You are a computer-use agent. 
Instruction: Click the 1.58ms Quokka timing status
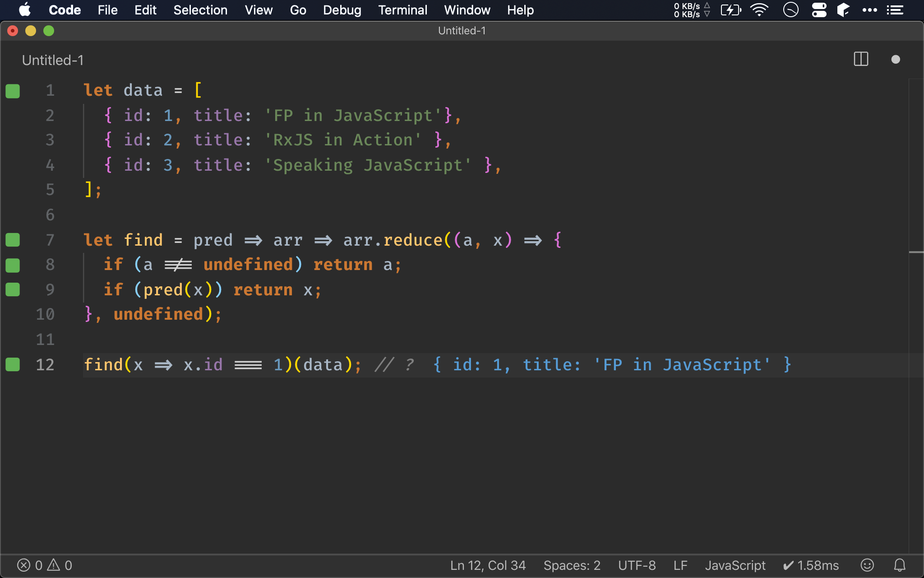tap(811, 565)
